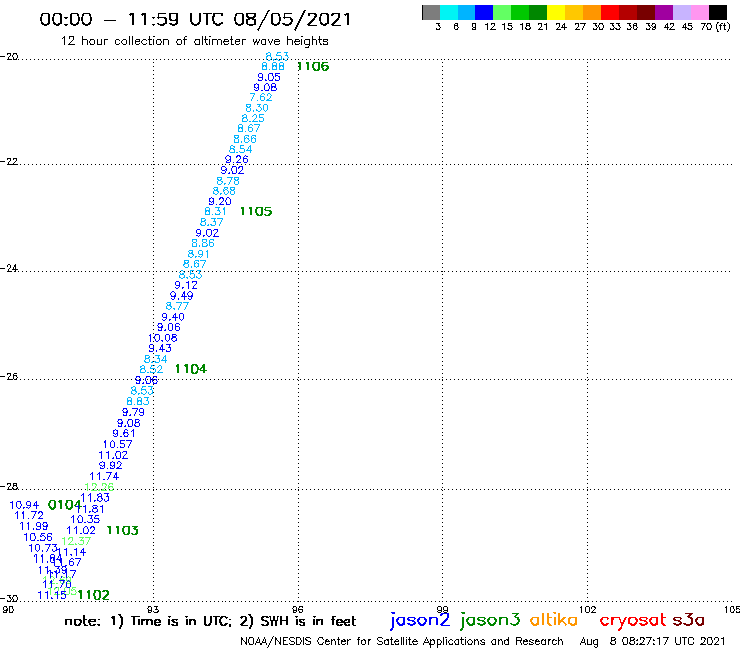740x650 pixels.
Task: Select the wave height value '9.49'
Action: point(182,296)
